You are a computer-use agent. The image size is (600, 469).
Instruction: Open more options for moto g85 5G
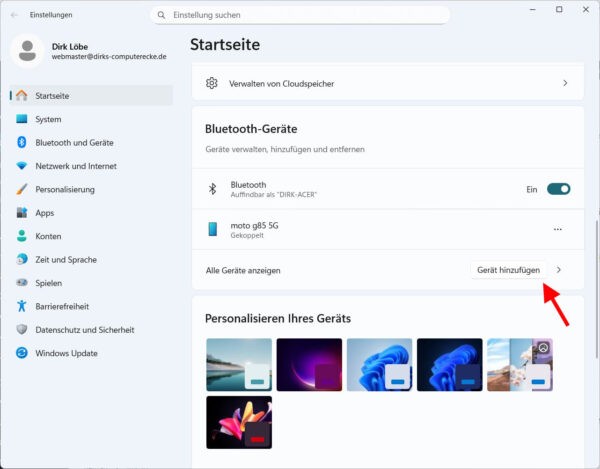(x=558, y=229)
